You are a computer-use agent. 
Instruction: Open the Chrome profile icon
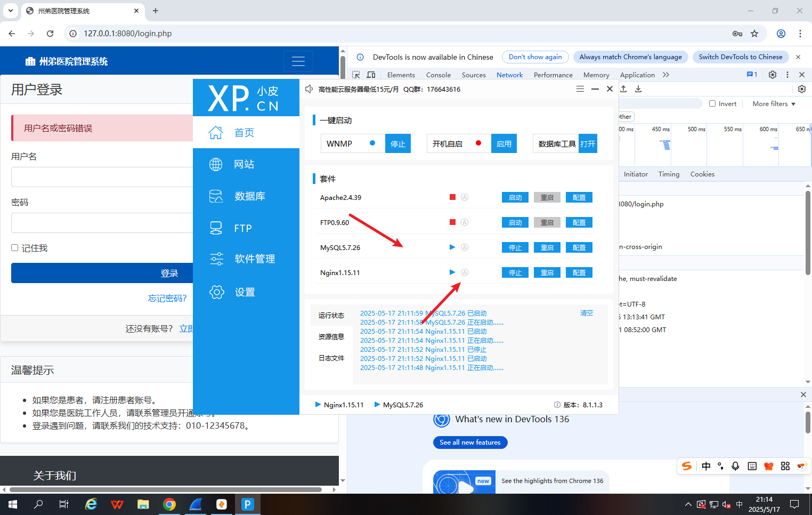point(781,34)
